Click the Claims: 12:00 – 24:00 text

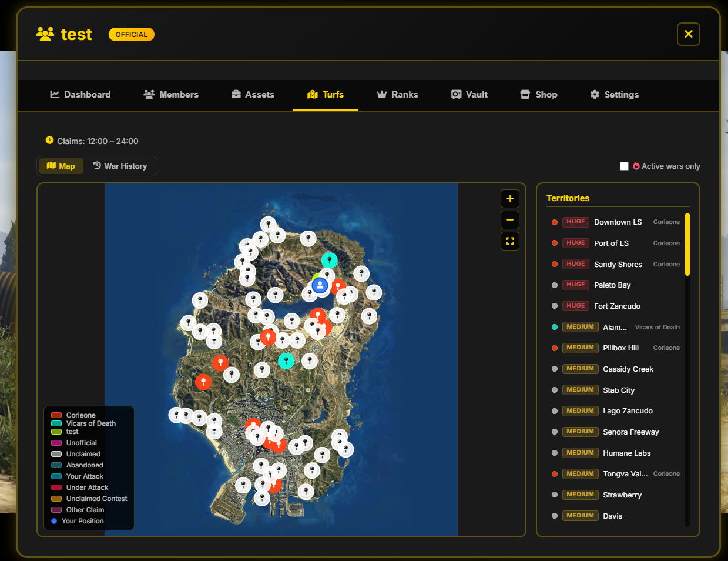click(98, 141)
